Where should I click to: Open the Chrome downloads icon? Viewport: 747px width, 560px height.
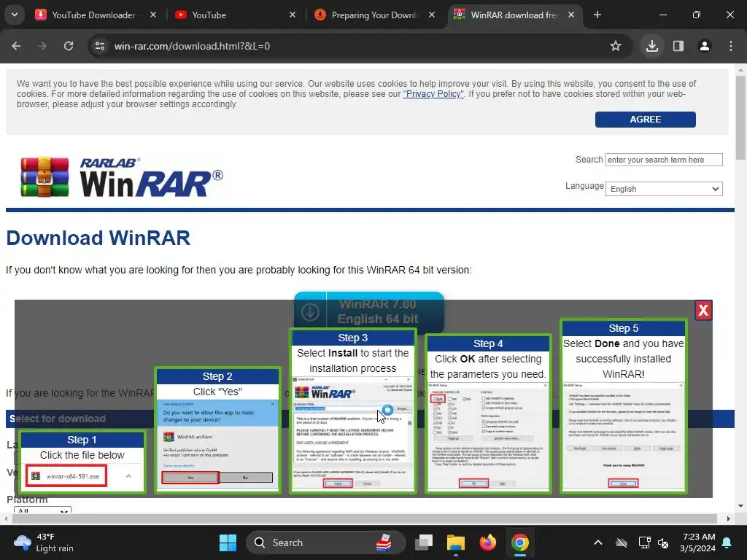coord(651,46)
